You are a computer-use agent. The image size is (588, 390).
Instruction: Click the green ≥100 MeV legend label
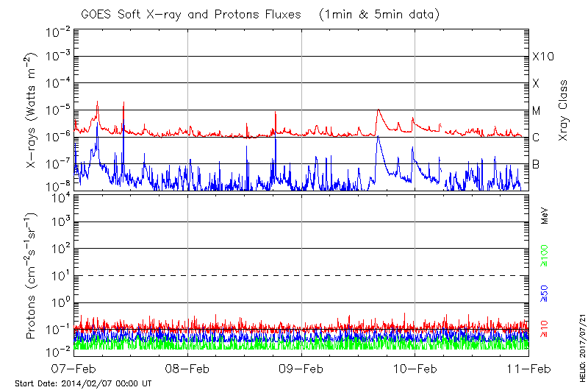[545, 257]
